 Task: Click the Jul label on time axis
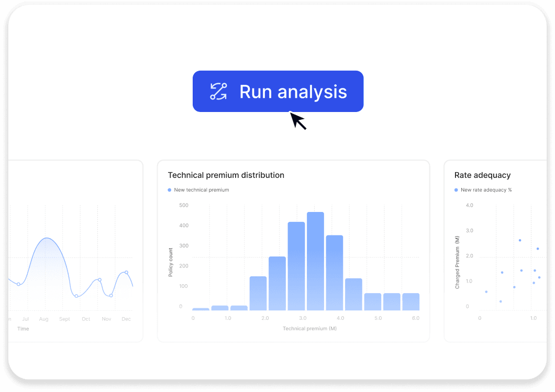(26, 319)
